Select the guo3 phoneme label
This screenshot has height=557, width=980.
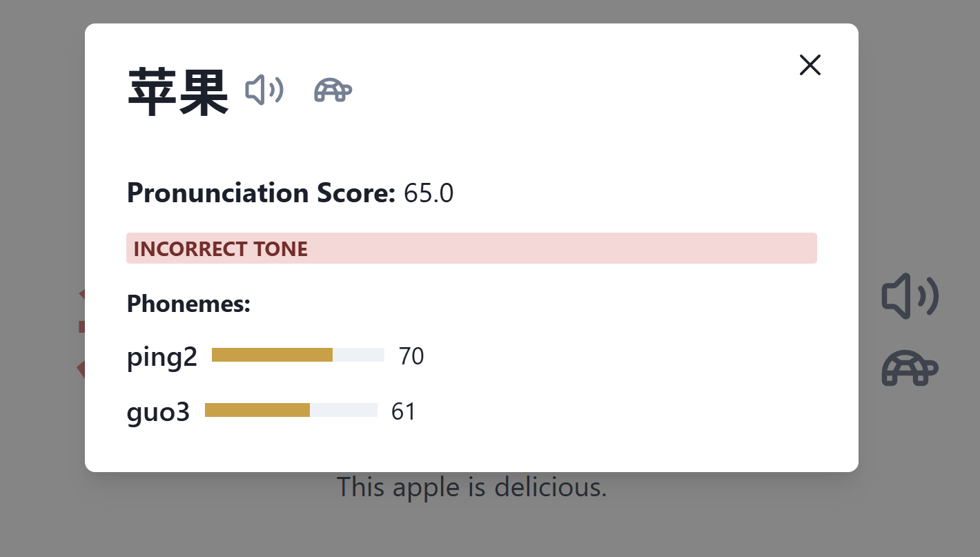click(158, 412)
